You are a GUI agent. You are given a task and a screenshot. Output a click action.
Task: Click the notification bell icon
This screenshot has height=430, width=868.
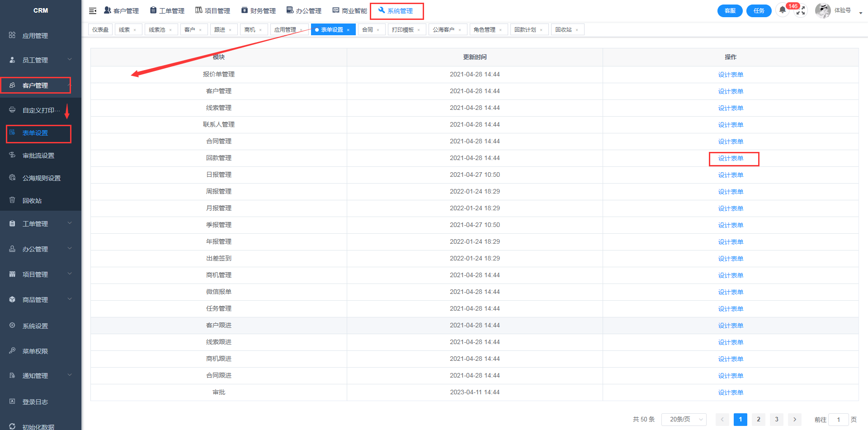[x=783, y=10]
